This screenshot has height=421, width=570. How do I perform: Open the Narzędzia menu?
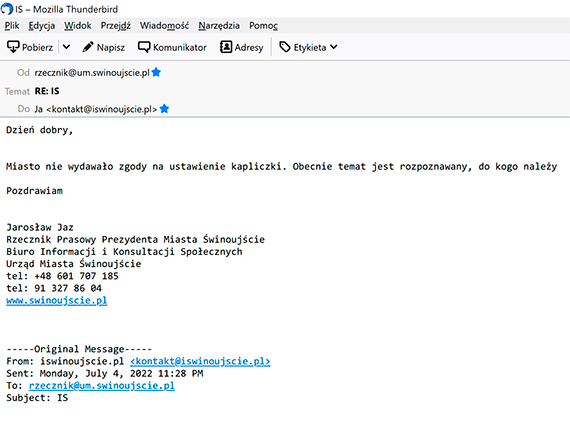219,25
